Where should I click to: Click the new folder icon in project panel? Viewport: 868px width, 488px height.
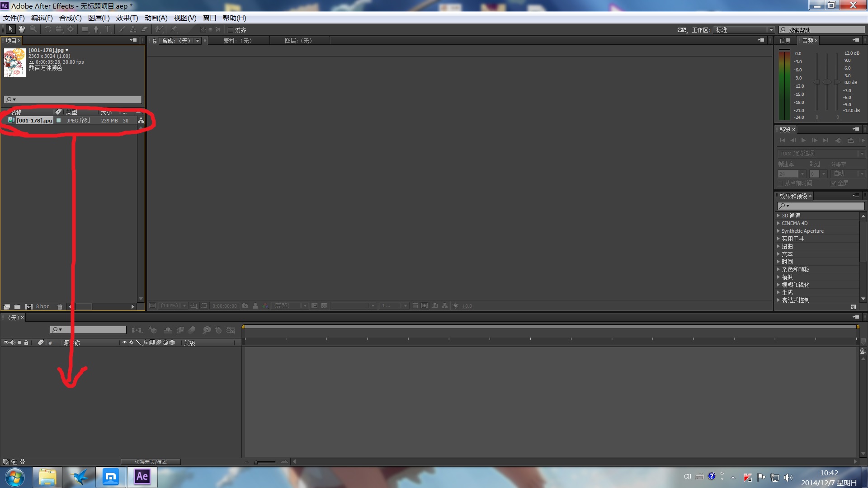[x=17, y=306]
